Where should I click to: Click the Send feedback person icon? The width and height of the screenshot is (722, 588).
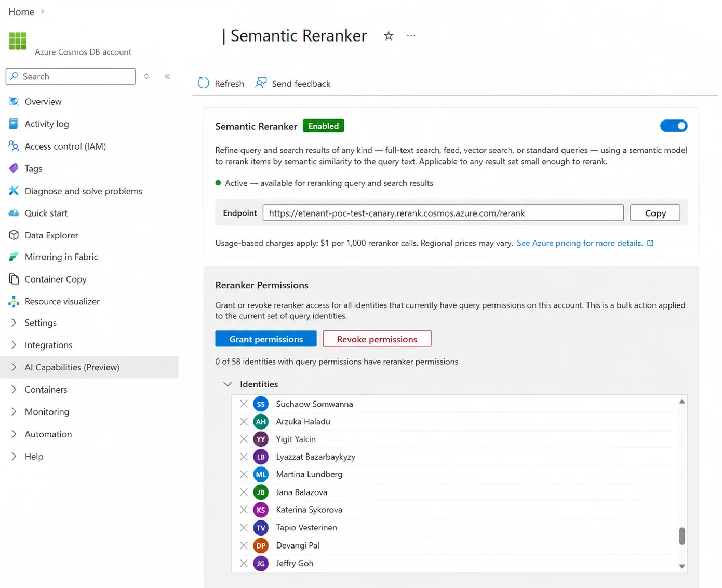(x=261, y=83)
